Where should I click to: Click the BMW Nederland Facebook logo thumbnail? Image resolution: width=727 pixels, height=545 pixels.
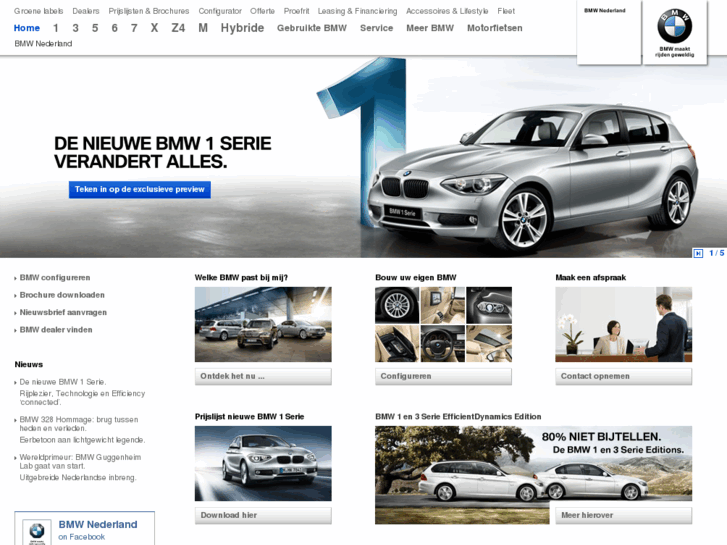click(x=37, y=532)
